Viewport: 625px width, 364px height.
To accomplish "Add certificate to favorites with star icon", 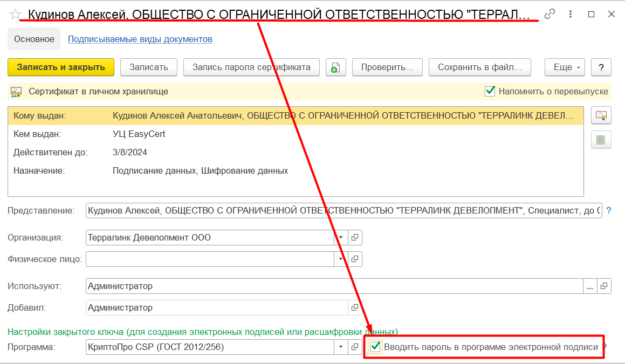I will 15,15.
